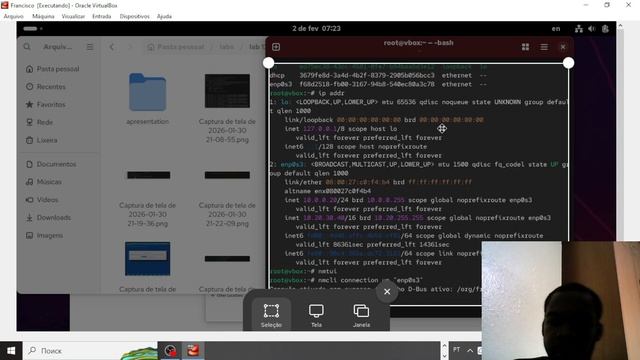Close the screenshot tool panel

(387, 291)
